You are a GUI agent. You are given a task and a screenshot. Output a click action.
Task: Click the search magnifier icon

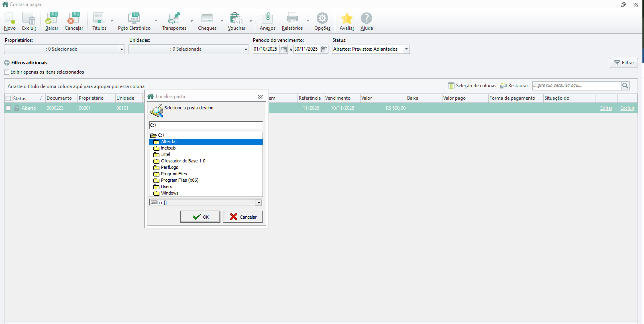[625, 86]
